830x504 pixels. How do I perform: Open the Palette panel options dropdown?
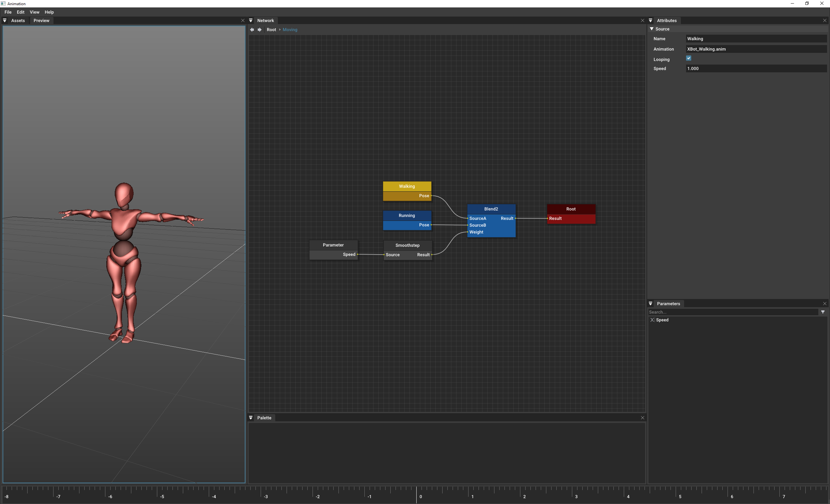coord(251,417)
